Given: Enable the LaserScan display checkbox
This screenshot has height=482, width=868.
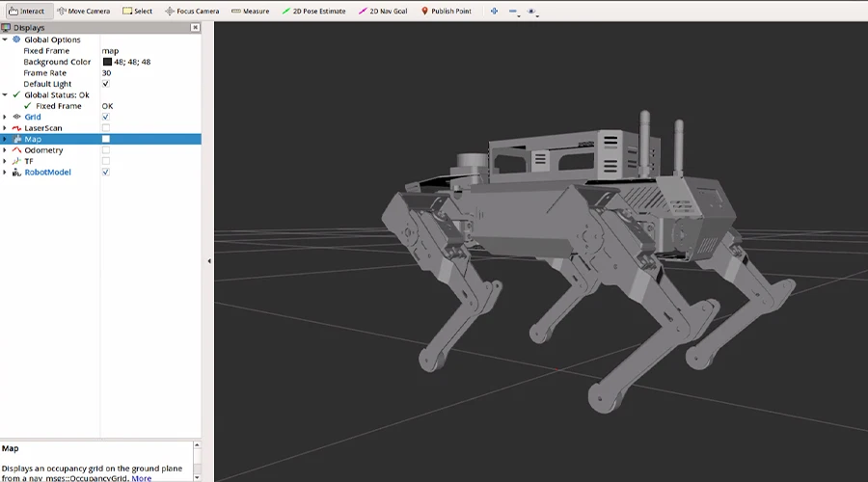Looking at the screenshot, I should point(106,128).
